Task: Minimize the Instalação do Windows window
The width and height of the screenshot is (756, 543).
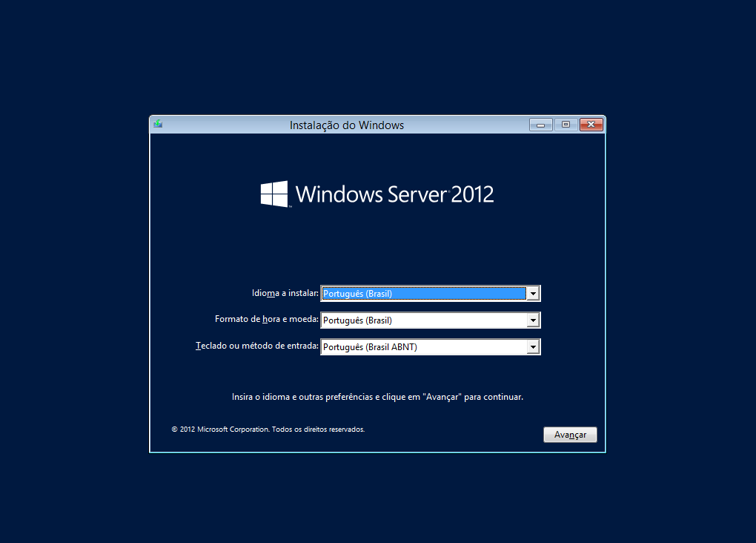Action: [540, 125]
